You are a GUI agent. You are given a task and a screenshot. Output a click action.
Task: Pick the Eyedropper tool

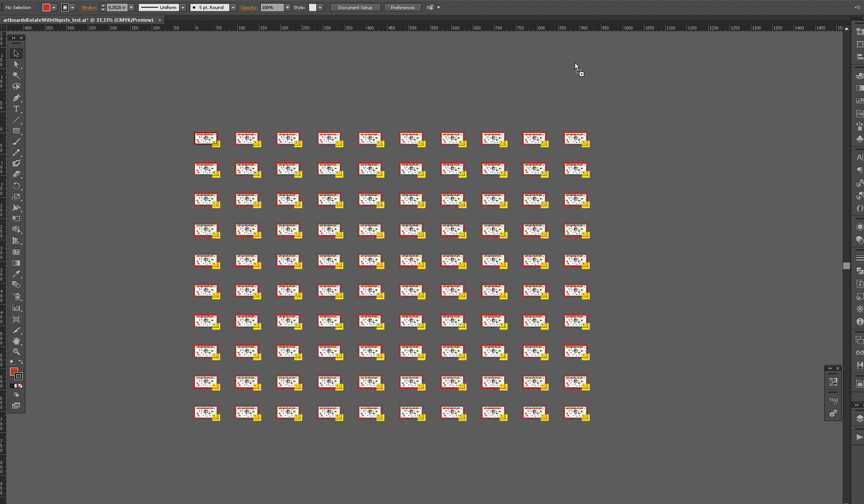(x=16, y=274)
